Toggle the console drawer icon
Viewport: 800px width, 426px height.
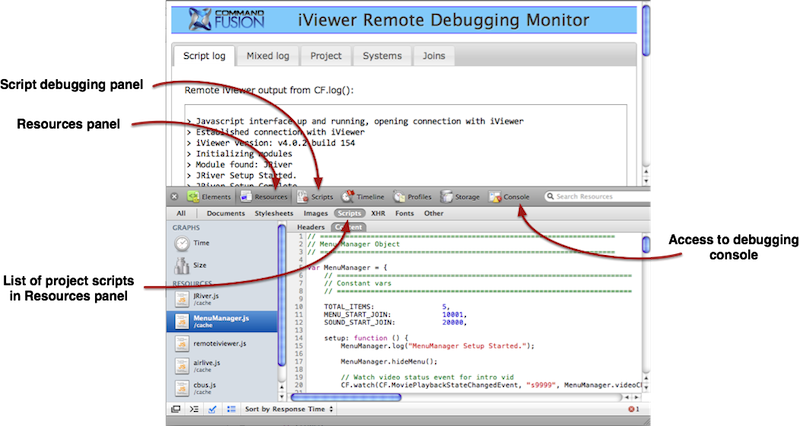coord(194,409)
